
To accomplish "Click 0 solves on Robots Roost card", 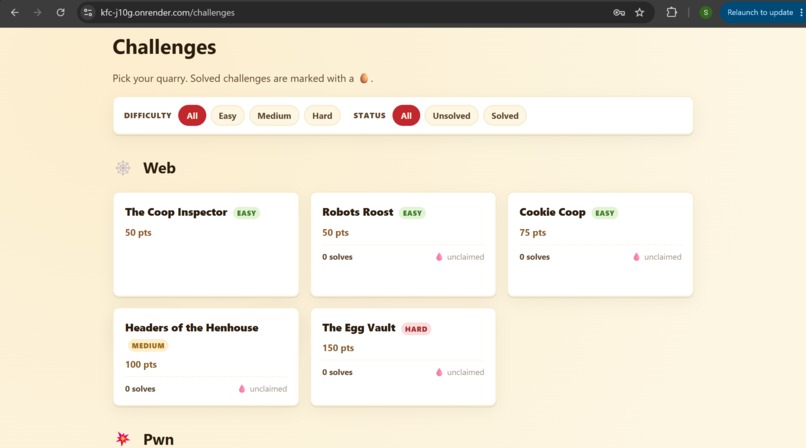I will 337,257.
